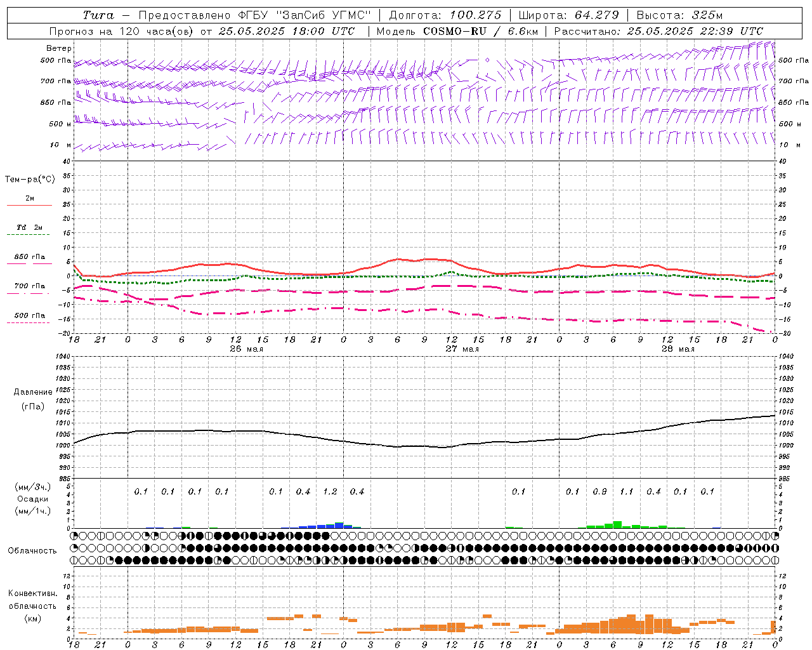This screenshot has width=812, height=650.
Task: Click the "Осадки" precipitation label
Action: [x=32, y=499]
